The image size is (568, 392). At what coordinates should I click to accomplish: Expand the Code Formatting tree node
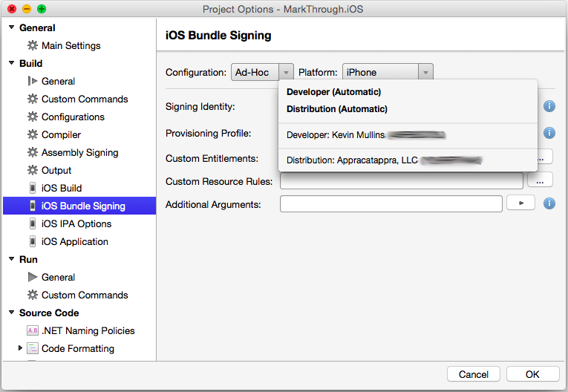coord(20,348)
